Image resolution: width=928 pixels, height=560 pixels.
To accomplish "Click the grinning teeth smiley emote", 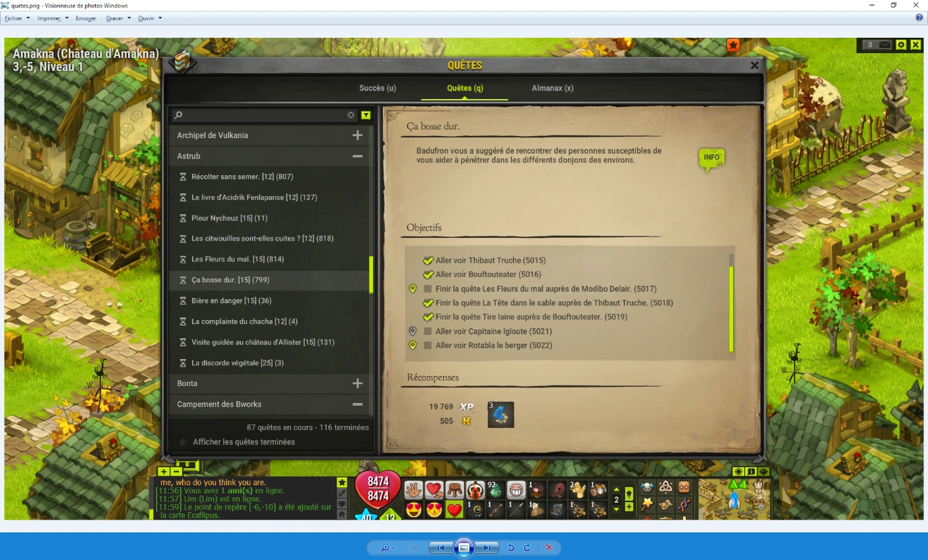I will pyautogui.click(x=516, y=490).
